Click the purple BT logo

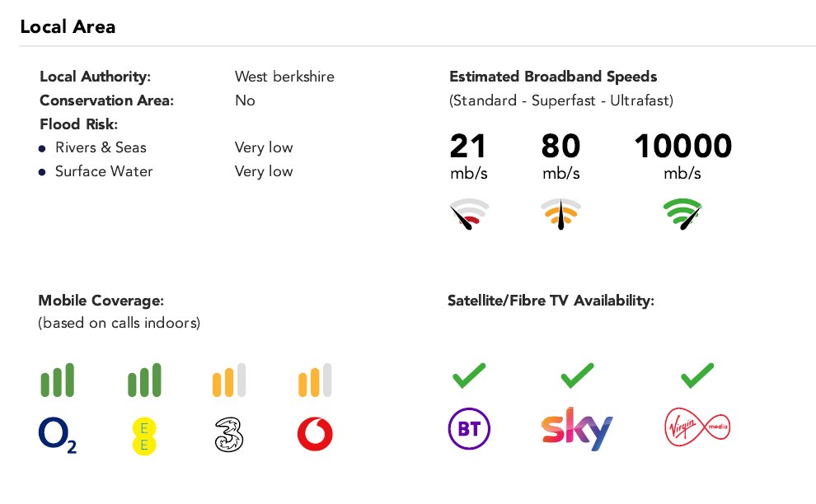(x=469, y=428)
